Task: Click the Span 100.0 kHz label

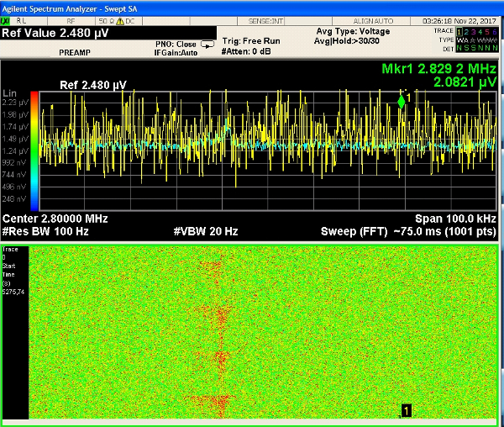Action: point(457,219)
